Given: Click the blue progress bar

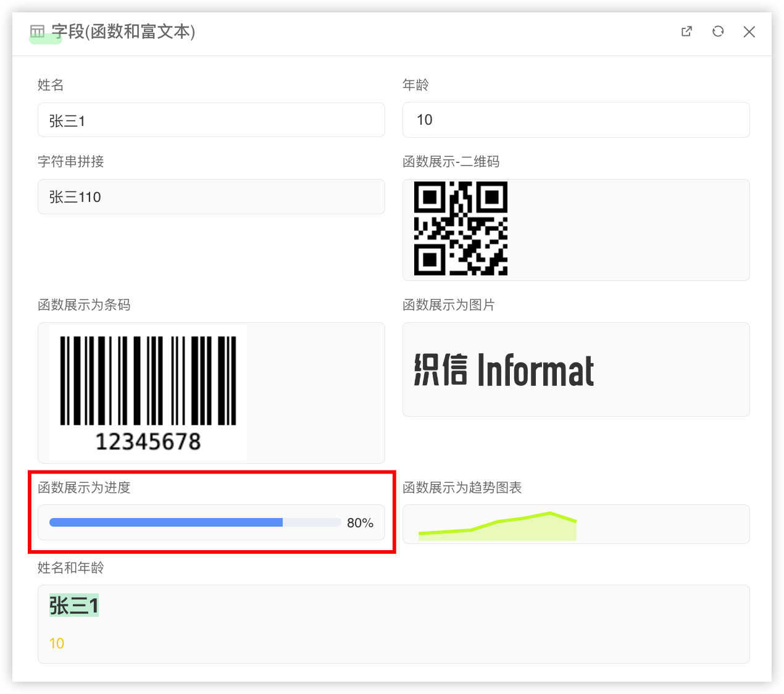Looking at the screenshot, I should pyautogui.click(x=167, y=523).
